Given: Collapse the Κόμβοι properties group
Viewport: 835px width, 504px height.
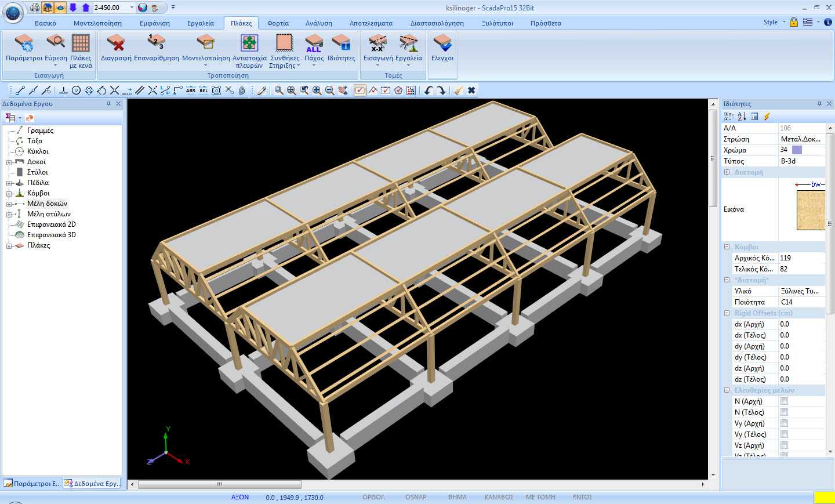Looking at the screenshot, I should pyautogui.click(x=727, y=247).
